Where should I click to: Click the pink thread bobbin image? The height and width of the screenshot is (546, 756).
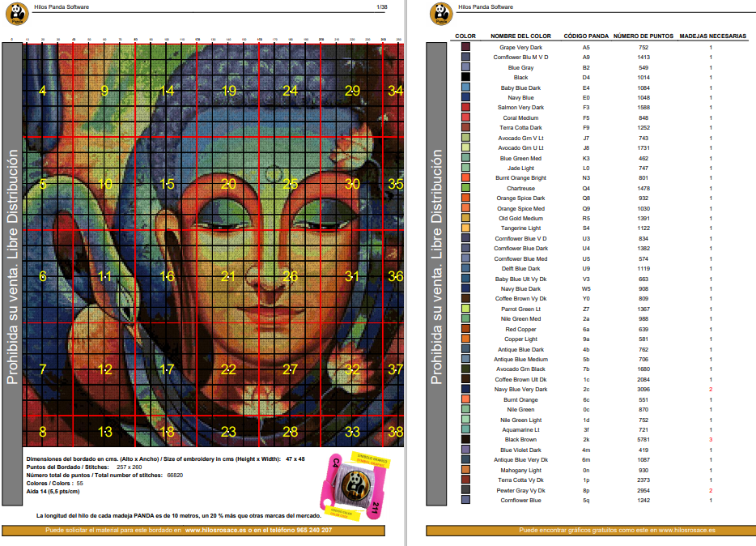[355, 485]
